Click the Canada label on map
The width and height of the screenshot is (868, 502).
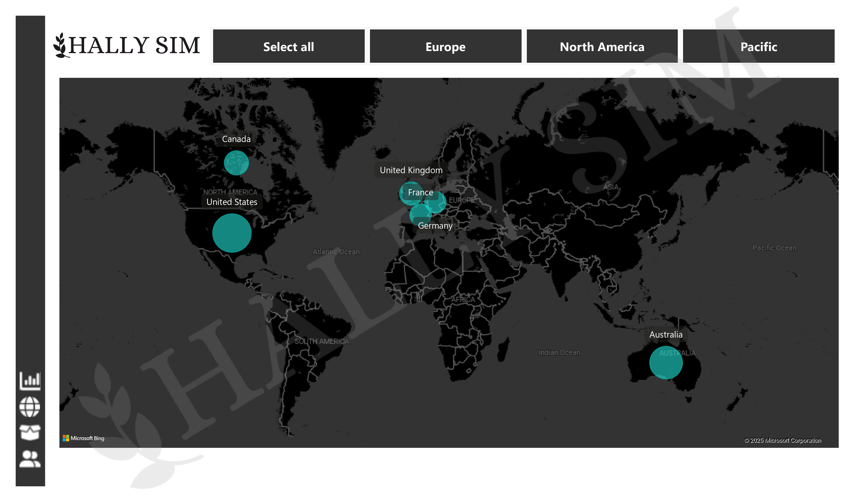[x=236, y=139]
